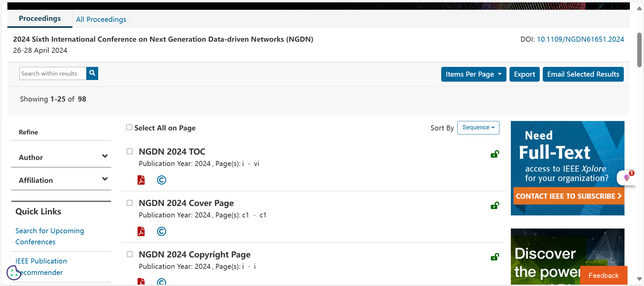Open PDF icon for NGDN 2024 TOC
The image size is (644, 286).
coord(141,180)
